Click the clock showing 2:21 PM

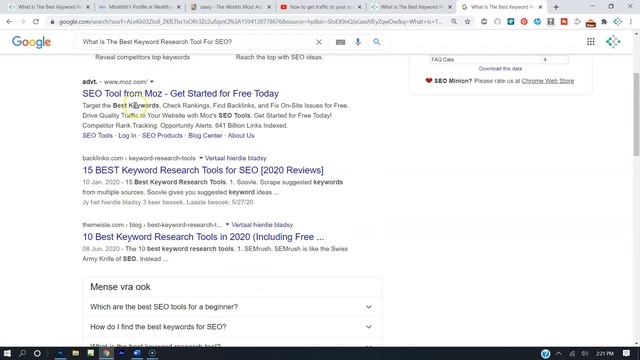[605, 353]
